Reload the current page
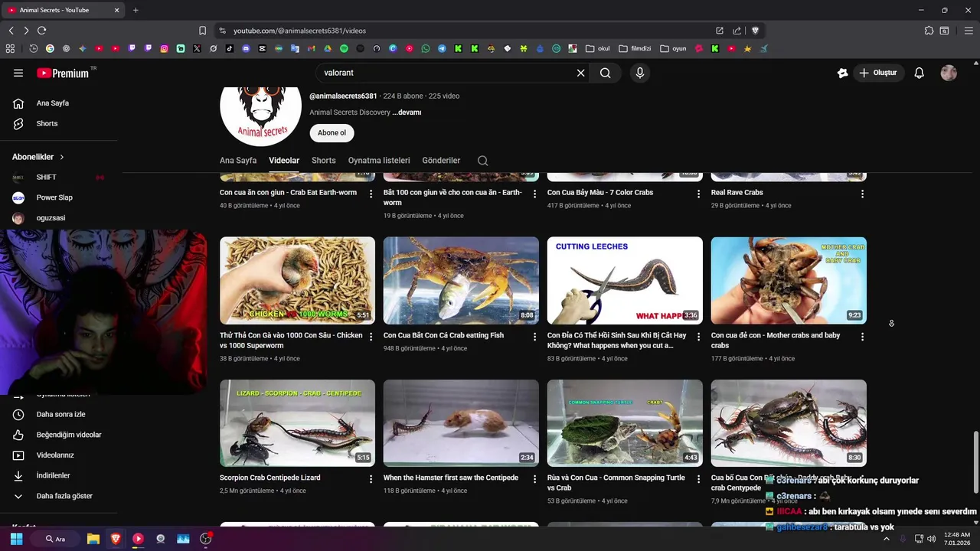Viewport: 980px width, 551px height. [x=41, y=31]
